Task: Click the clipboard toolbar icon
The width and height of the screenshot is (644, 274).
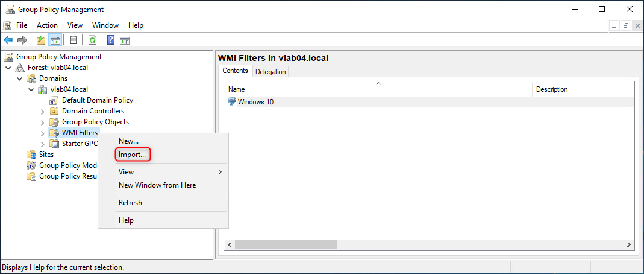Action: [73, 40]
